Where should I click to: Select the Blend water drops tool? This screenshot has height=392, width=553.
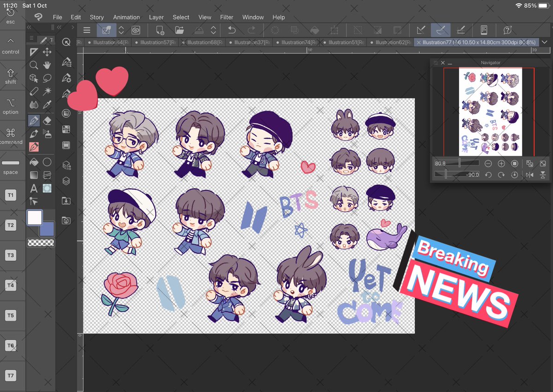click(x=34, y=105)
